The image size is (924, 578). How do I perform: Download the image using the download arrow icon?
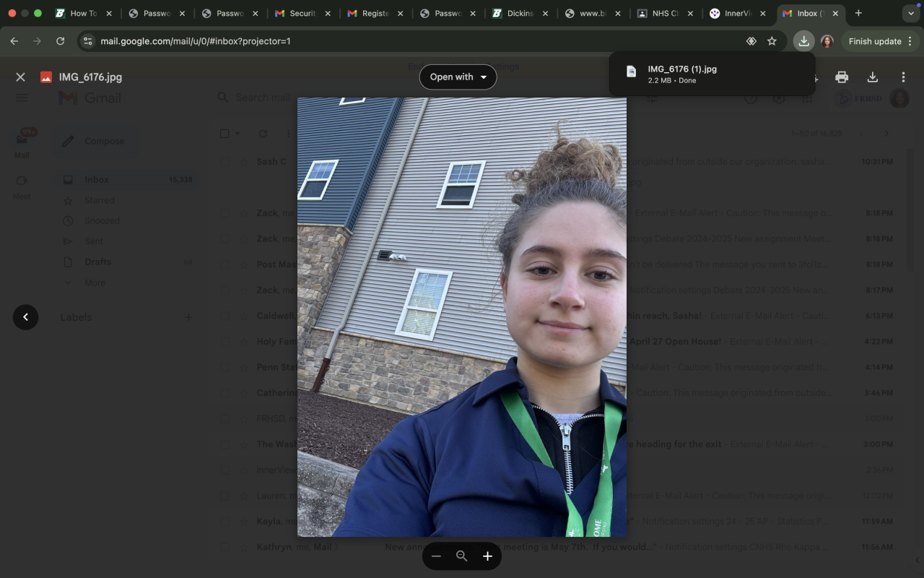coord(872,77)
